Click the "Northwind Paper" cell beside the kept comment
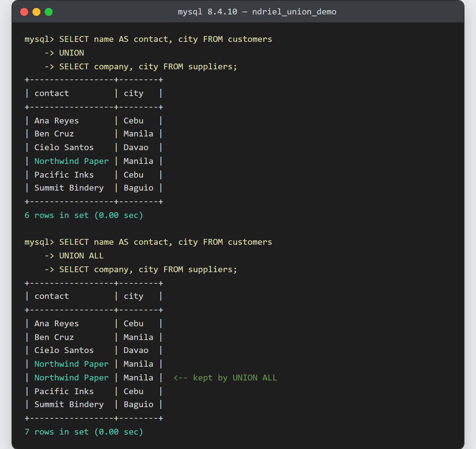Viewport: 476px width, 449px height. [x=71, y=378]
